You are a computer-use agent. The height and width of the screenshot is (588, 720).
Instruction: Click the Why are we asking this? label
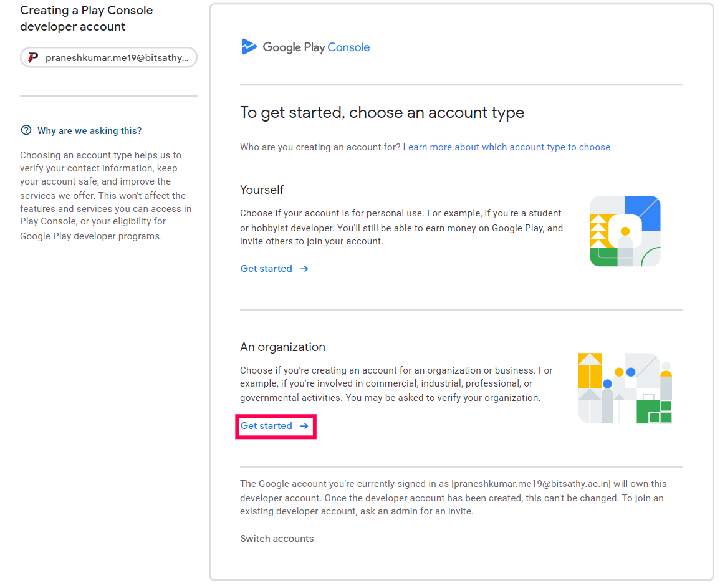point(89,131)
